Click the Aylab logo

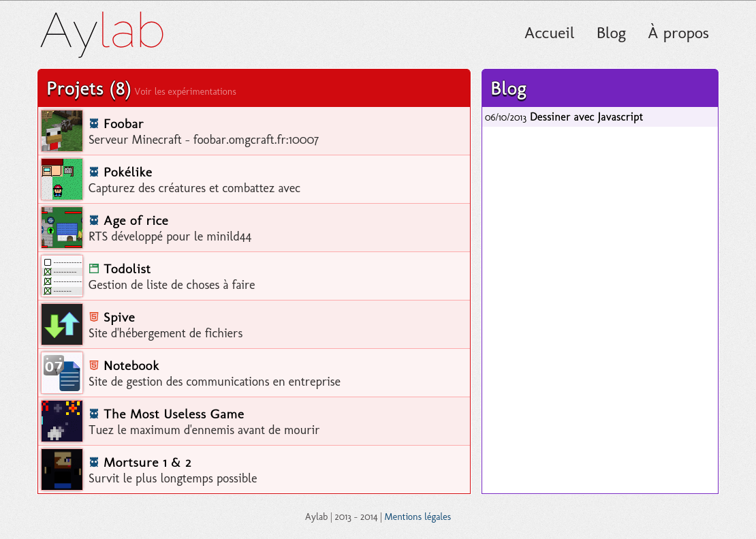(102, 33)
